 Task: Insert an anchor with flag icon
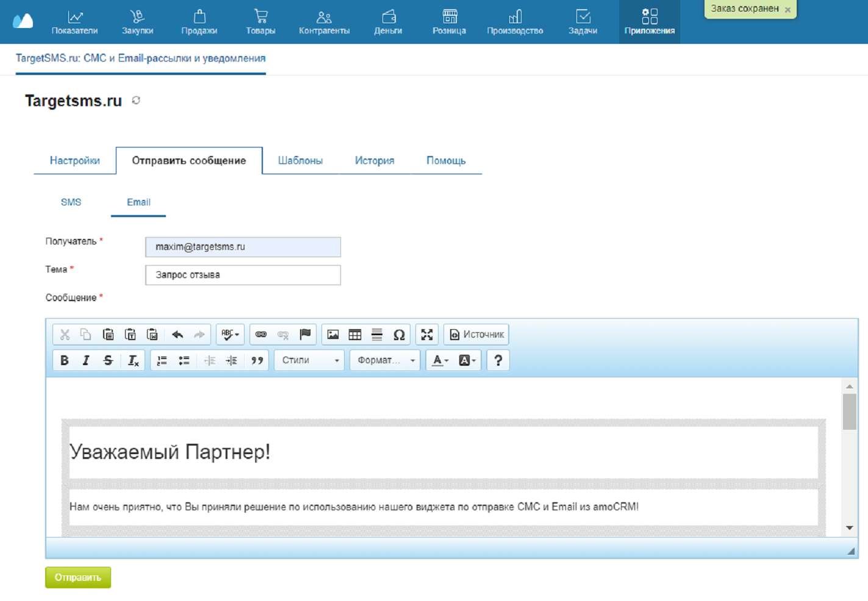pyautogui.click(x=305, y=335)
